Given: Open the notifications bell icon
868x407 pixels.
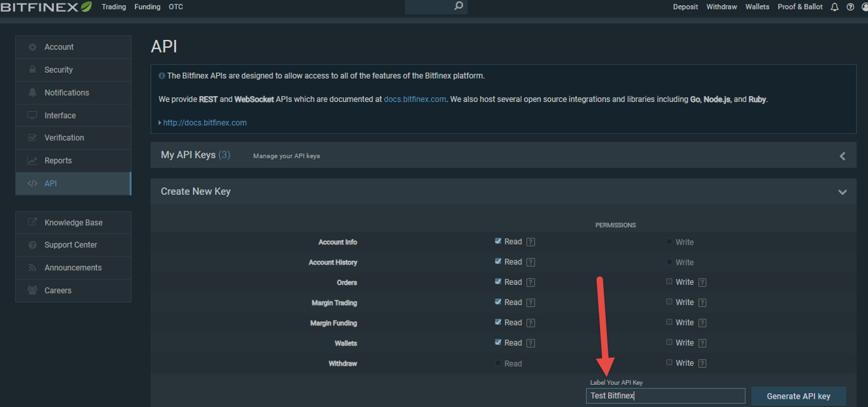Looking at the screenshot, I should point(834,7).
